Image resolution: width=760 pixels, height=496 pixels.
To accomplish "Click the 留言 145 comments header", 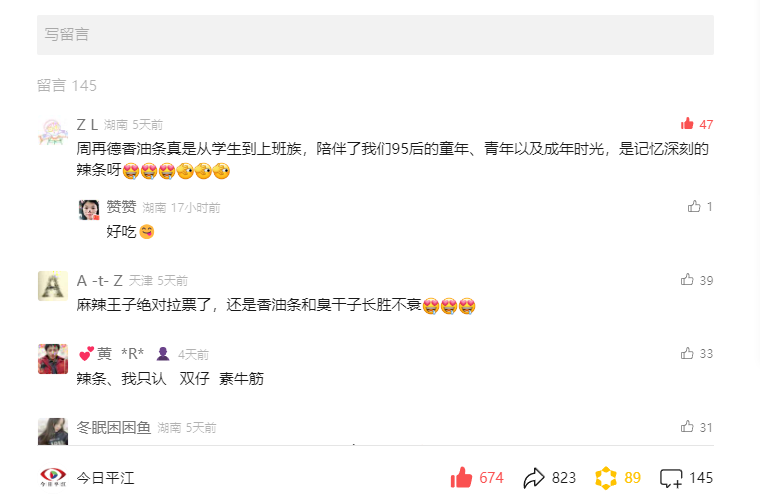I will pos(67,85).
